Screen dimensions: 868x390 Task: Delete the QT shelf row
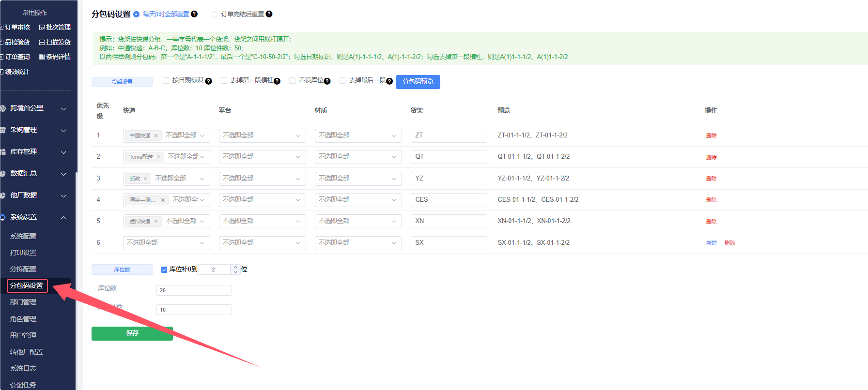711,157
